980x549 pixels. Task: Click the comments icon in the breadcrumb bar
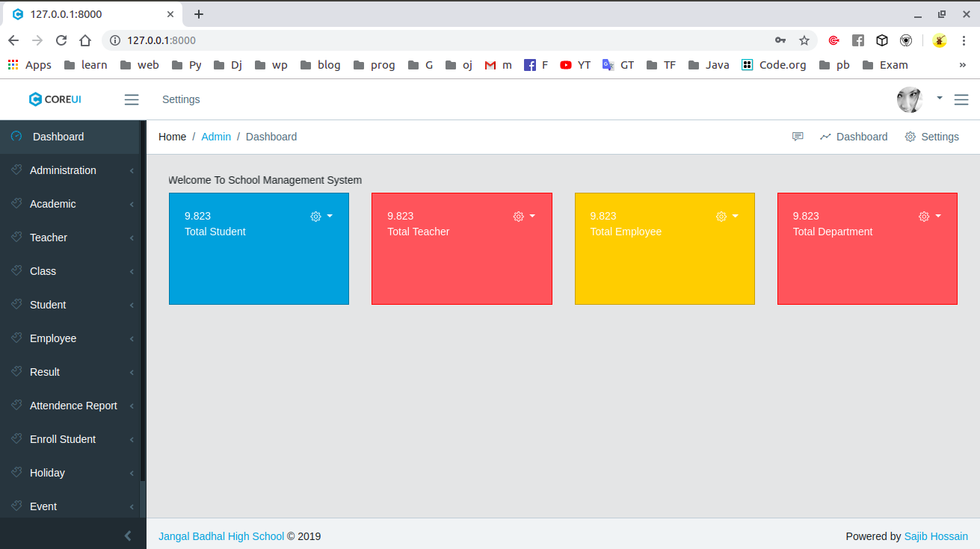tap(798, 137)
